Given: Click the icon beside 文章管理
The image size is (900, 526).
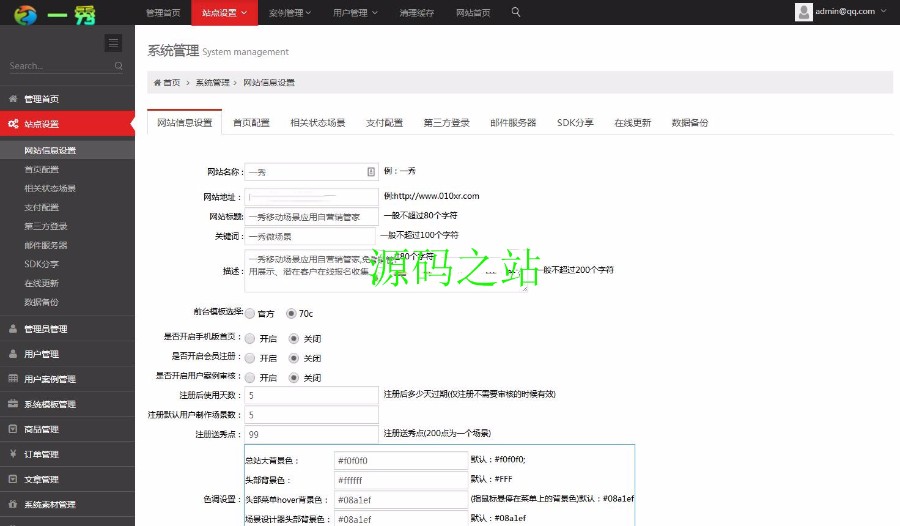Looking at the screenshot, I should coord(13,479).
